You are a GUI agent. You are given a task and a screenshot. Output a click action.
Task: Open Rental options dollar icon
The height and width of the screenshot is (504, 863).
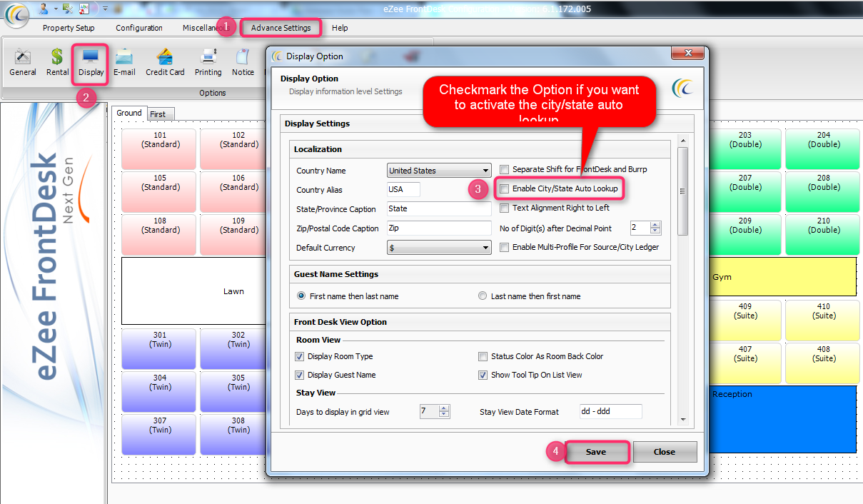coord(57,63)
